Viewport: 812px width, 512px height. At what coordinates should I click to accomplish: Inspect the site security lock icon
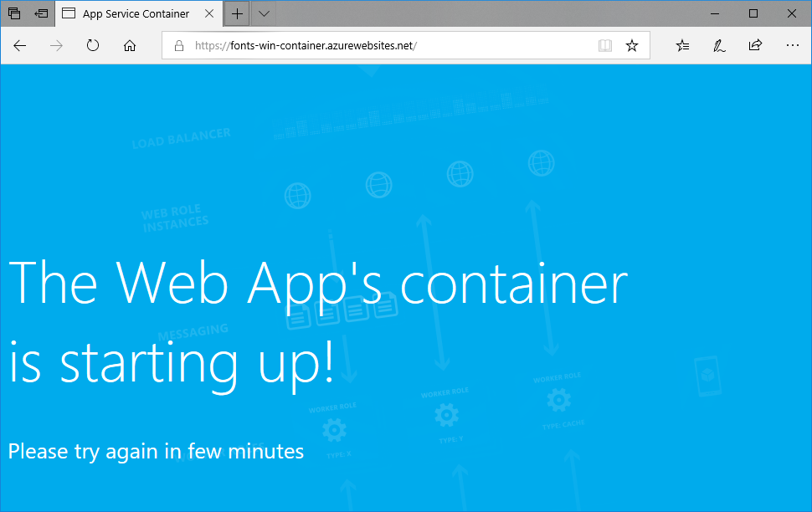coord(178,46)
